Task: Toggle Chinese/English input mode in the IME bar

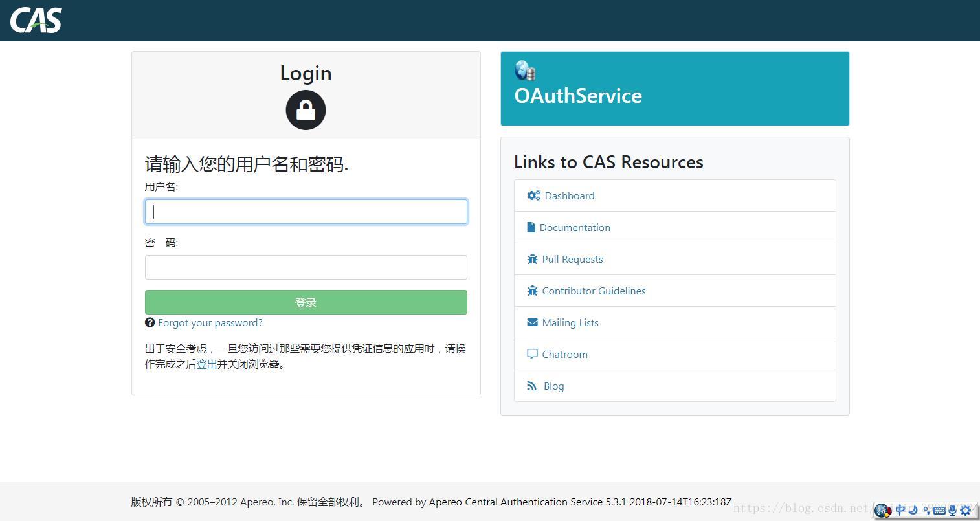Action: (x=900, y=510)
